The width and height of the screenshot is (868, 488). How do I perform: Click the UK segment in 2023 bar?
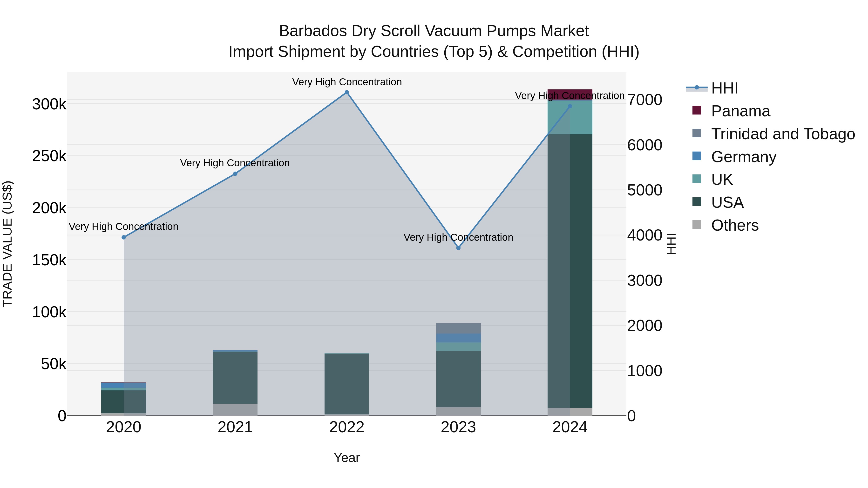[x=458, y=347]
